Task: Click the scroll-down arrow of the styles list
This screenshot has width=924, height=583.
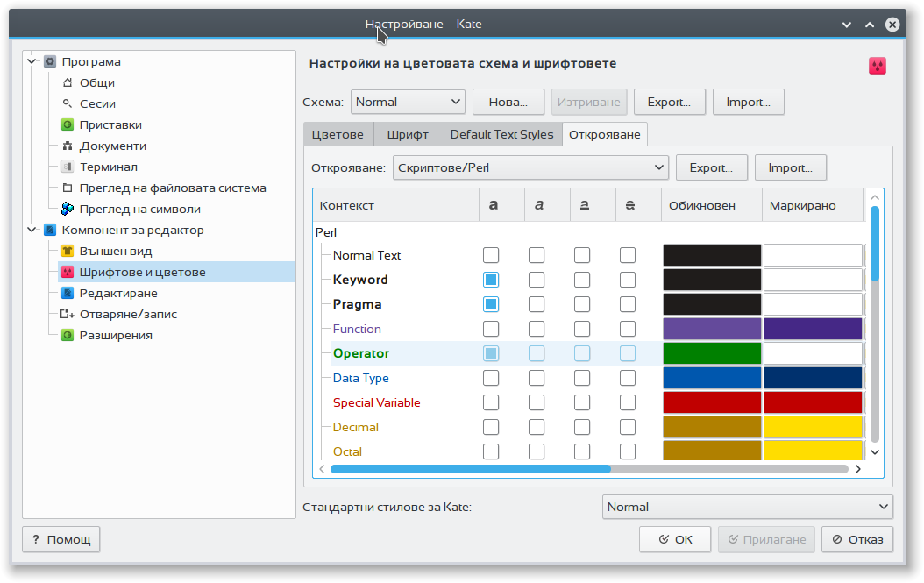Action: pos(875,452)
